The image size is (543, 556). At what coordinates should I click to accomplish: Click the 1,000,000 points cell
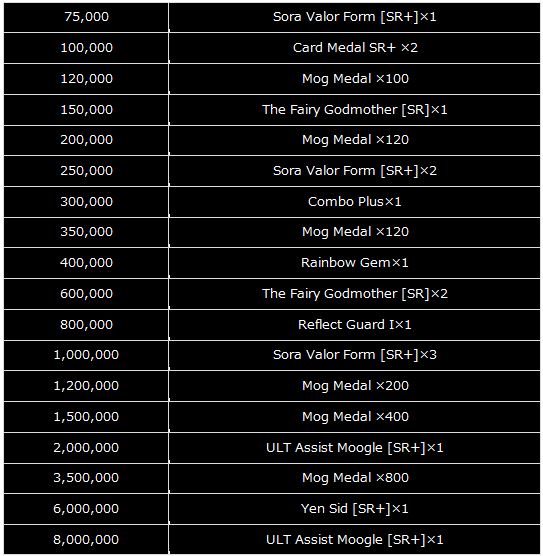click(86, 355)
